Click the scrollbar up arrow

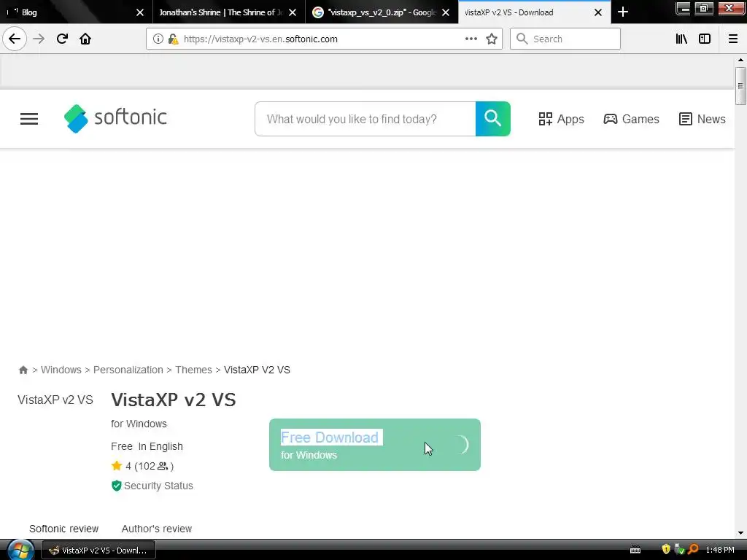(740, 60)
